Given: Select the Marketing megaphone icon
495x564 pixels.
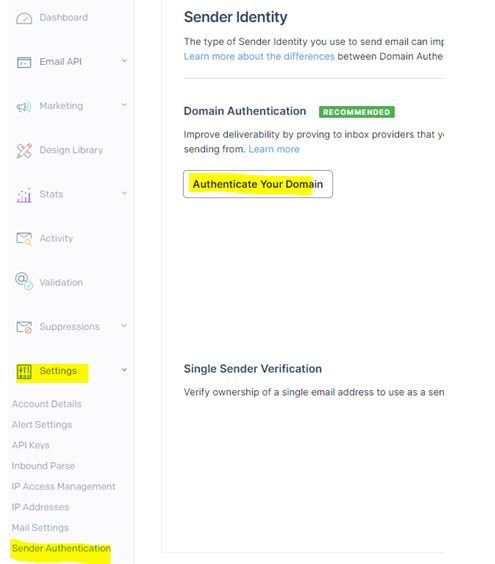Looking at the screenshot, I should click(24, 106).
